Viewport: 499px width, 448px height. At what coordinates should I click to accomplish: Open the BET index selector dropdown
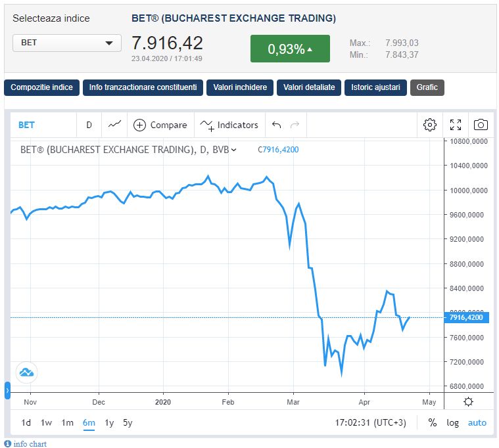click(x=67, y=43)
